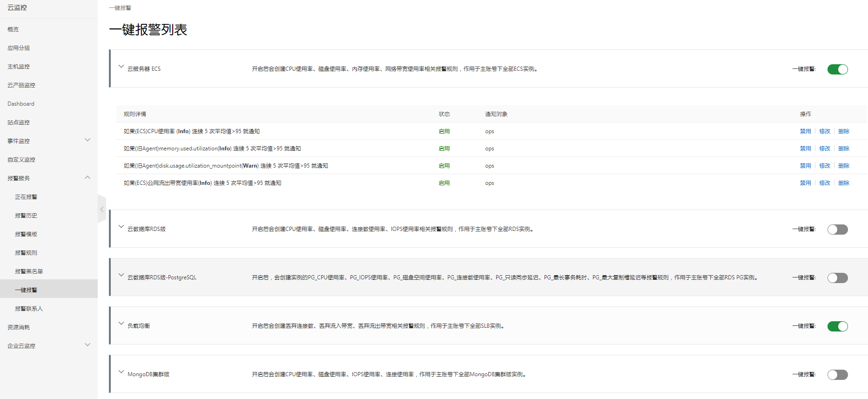868x399 pixels.
Task: Click 修改 for the memory.used.utilization rule
Action: pyautogui.click(x=824, y=149)
